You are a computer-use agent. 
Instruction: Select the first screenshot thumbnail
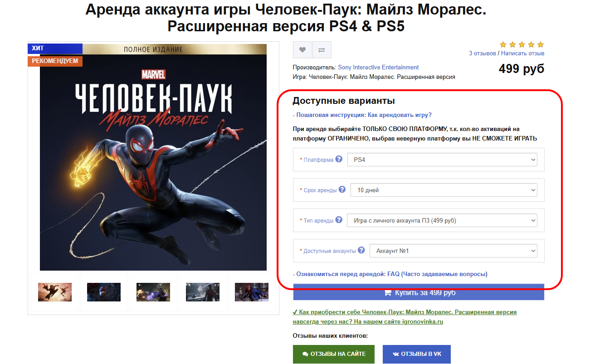pos(55,292)
